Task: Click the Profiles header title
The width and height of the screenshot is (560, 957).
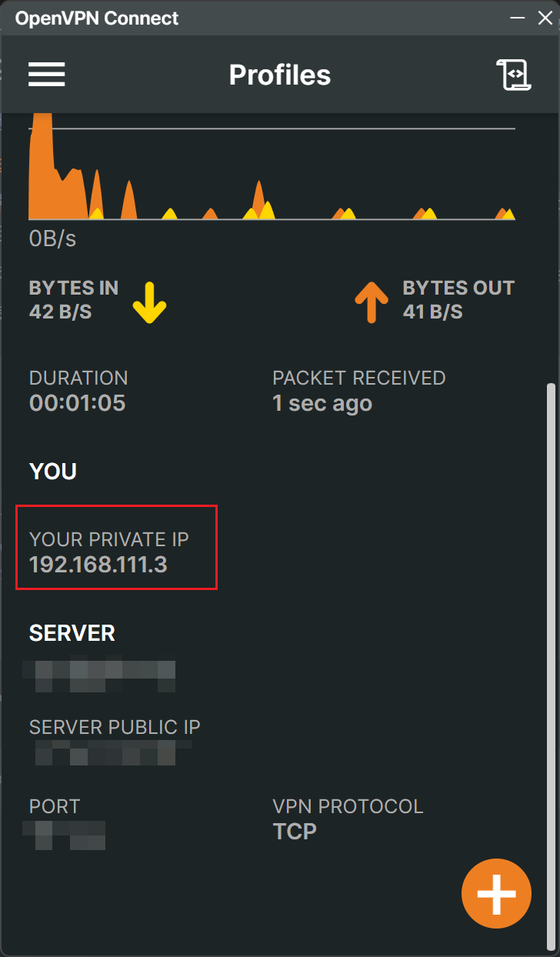Action: pos(280,75)
